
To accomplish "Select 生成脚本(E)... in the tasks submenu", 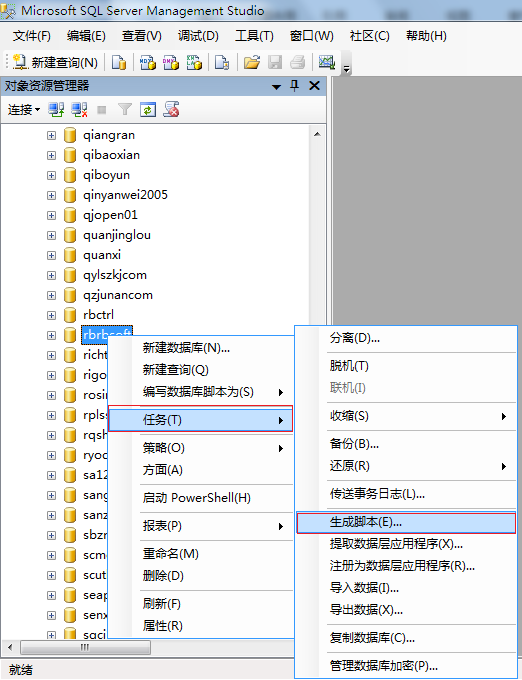I will 406,523.
